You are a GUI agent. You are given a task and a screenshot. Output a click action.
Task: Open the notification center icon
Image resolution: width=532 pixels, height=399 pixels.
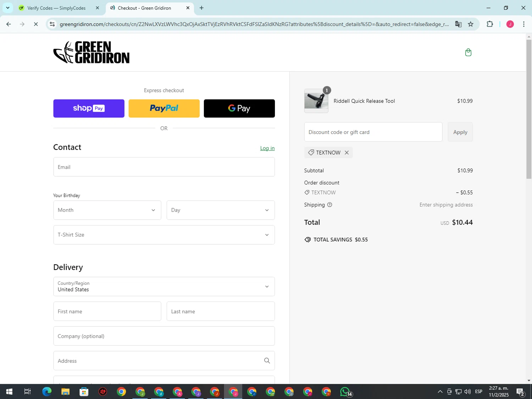(520, 392)
